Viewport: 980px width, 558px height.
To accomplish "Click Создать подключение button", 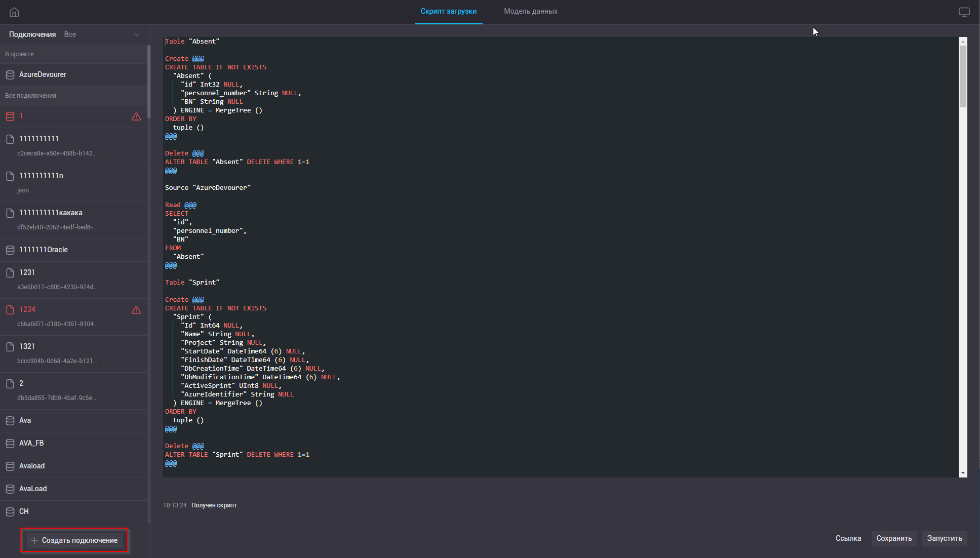I will [74, 540].
